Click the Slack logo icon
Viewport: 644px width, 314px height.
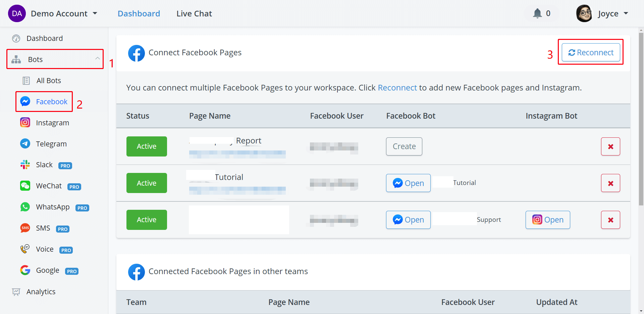(x=25, y=165)
